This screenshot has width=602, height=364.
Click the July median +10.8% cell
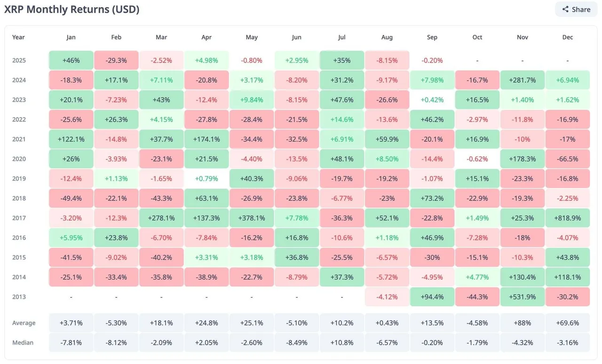pyautogui.click(x=342, y=343)
